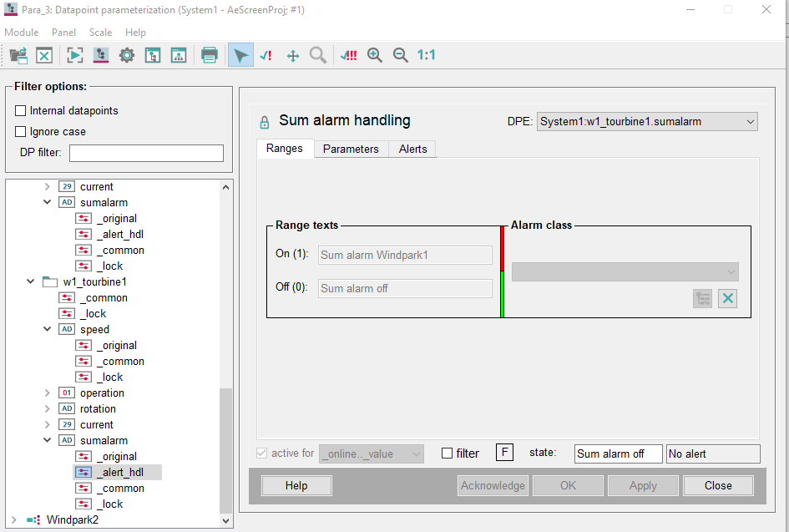Click the Help button
Image resolution: width=789 pixels, height=532 pixels.
pos(296,485)
